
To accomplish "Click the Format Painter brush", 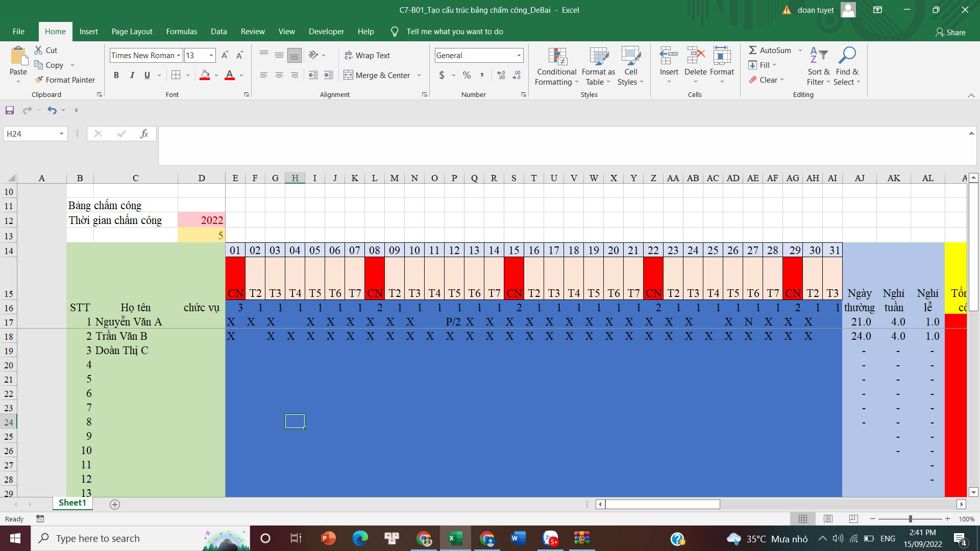I will click(x=39, y=80).
